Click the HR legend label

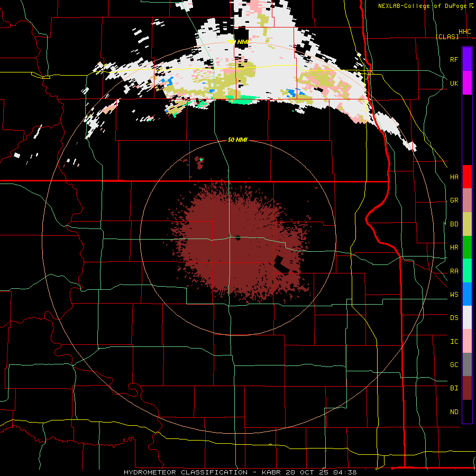[x=454, y=248]
